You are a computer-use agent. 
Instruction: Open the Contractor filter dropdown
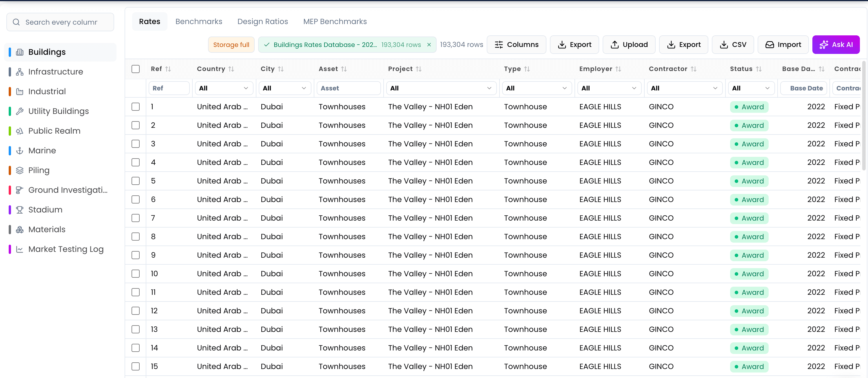pyautogui.click(x=684, y=88)
